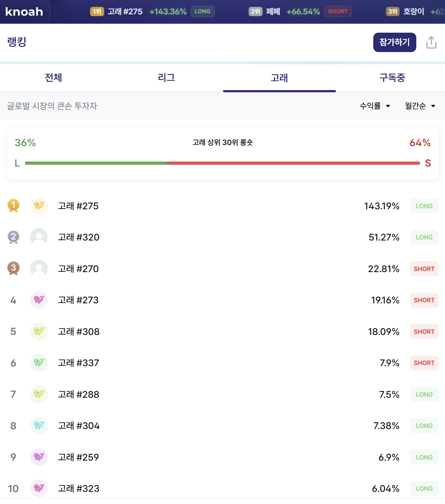445x504 pixels.
Task: Click the long/short ratio bar
Action: (x=222, y=163)
